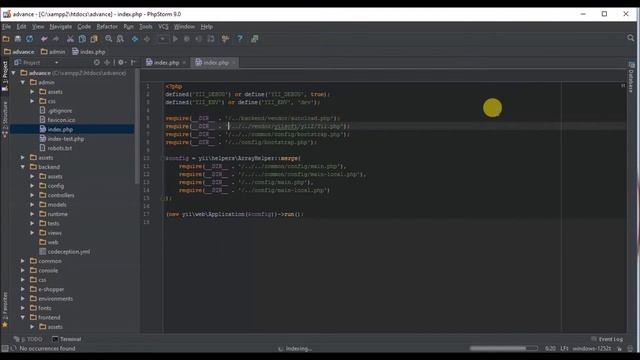Screen dimensions: 640x360
Task: Open the File menu
Action: pos(7,27)
